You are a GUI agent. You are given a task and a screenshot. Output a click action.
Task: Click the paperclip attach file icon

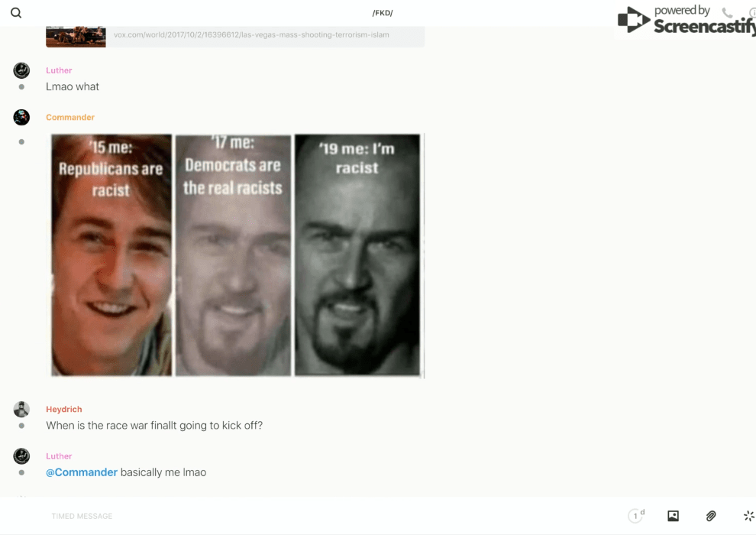(711, 516)
